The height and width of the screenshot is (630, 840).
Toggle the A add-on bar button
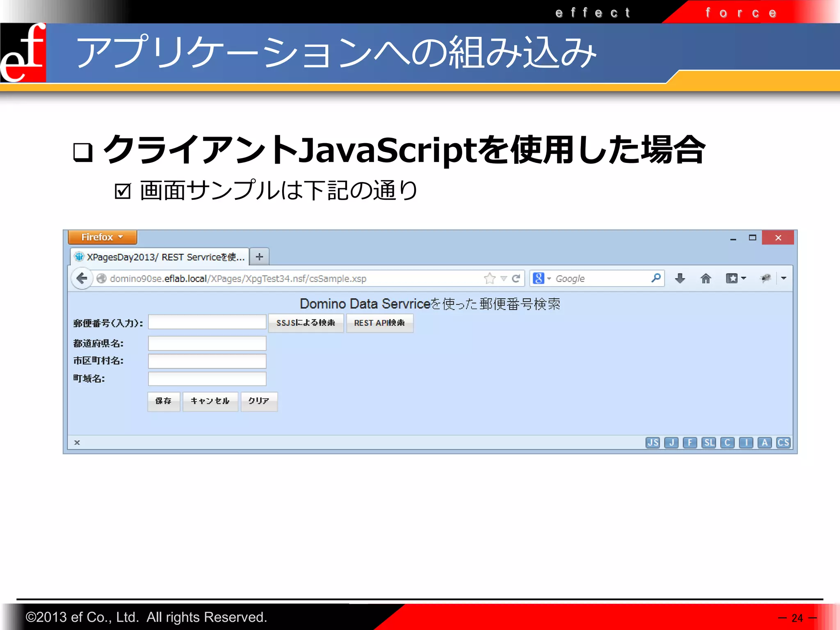(x=765, y=443)
